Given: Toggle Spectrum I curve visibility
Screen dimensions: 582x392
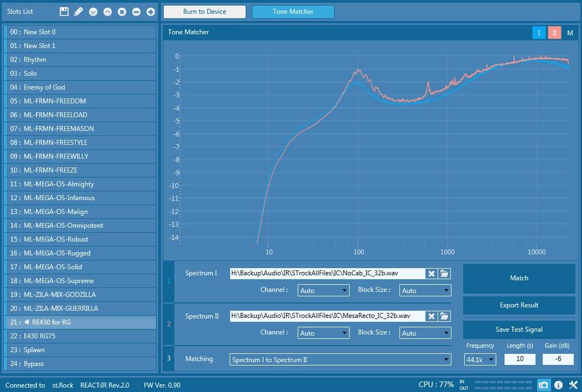Looking at the screenshot, I should click(x=539, y=33).
